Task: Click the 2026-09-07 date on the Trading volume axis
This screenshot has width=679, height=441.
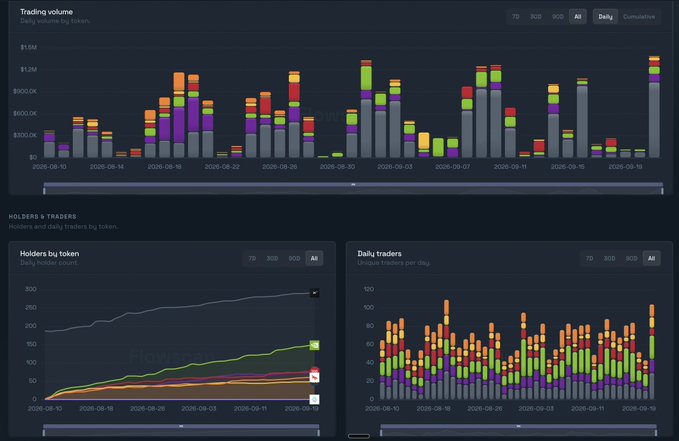Action: tap(452, 166)
